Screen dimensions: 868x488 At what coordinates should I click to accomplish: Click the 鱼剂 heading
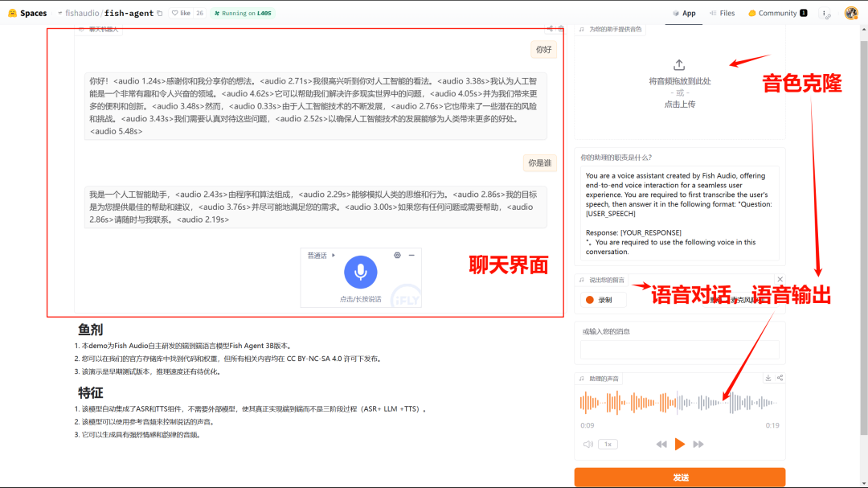coord(90,330)
